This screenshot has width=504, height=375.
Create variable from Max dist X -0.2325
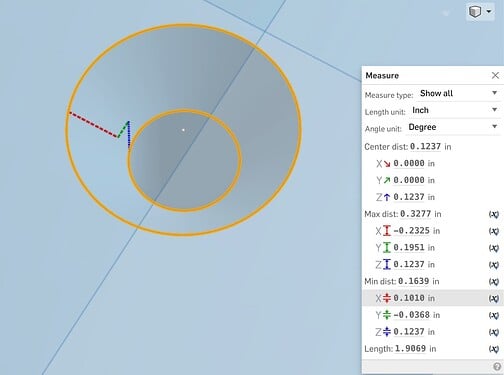pos(494,231)
